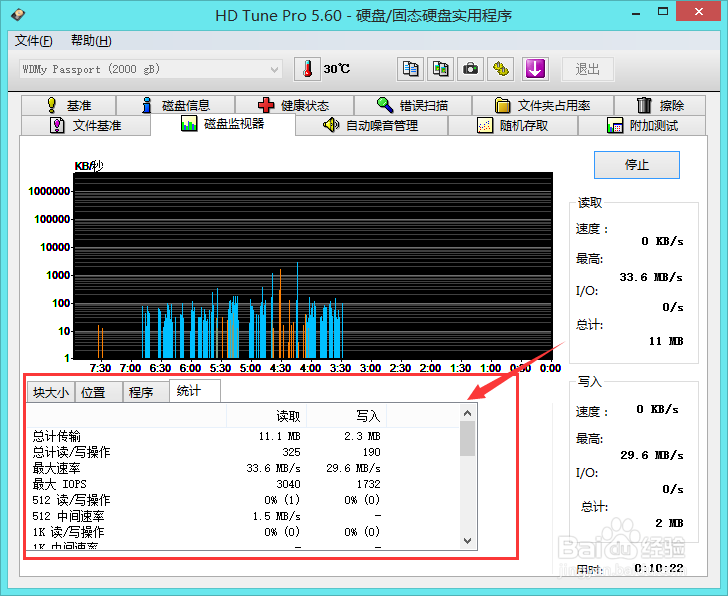
Task: Select the 512 读/写操作 row
Action: click(242, 500)
